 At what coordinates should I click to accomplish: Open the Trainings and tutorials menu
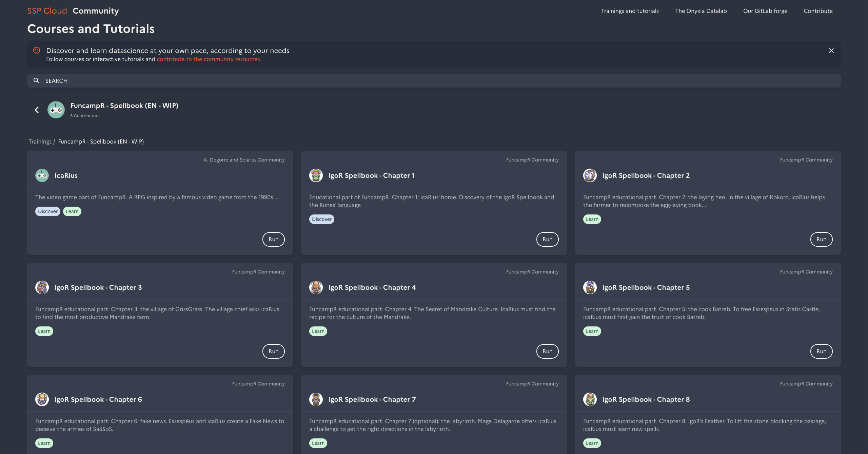[x=630, y=11]
